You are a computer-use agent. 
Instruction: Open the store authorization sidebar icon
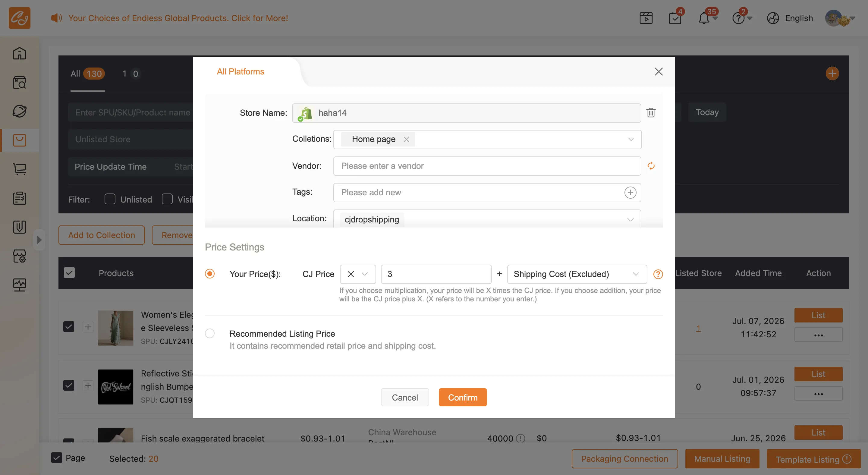click(20, 256)
